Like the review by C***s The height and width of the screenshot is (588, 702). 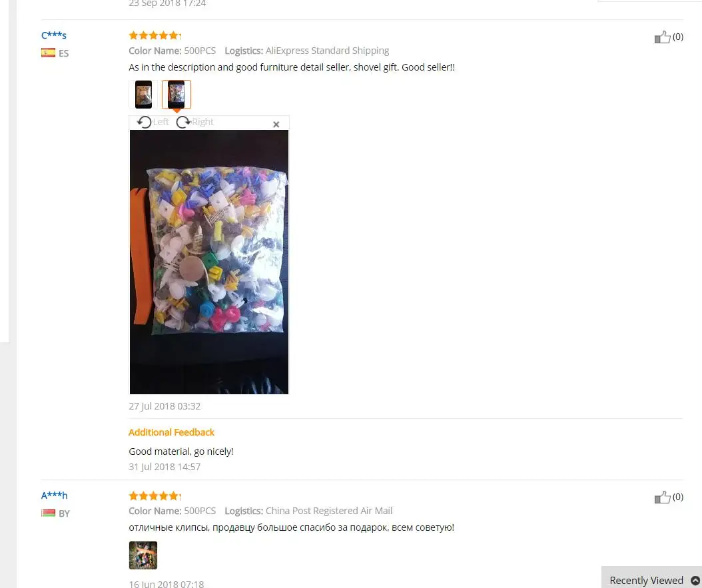(662, 37)
